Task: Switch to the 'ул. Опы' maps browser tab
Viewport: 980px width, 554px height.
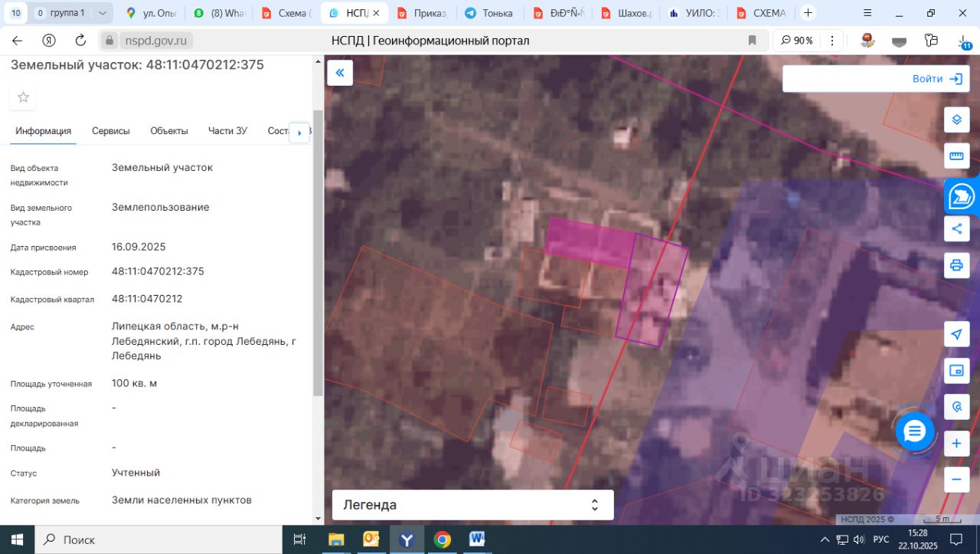Action: pyautogui.click(x=151, y=13)
